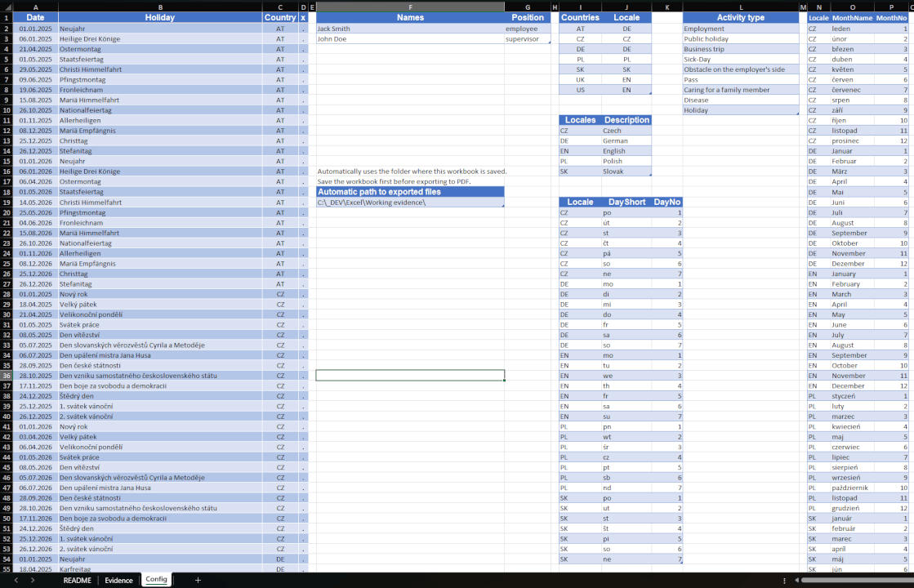The image size is (914, 588).
Task: Click the three-dot handle beside the horizontal scrollbar
Action: tap(784, 581)
